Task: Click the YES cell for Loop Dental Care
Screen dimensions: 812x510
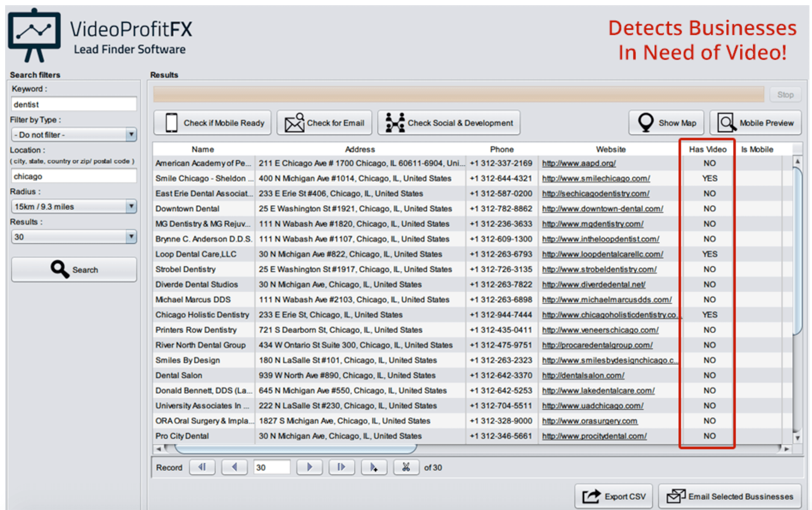Action: pos(709,254)
